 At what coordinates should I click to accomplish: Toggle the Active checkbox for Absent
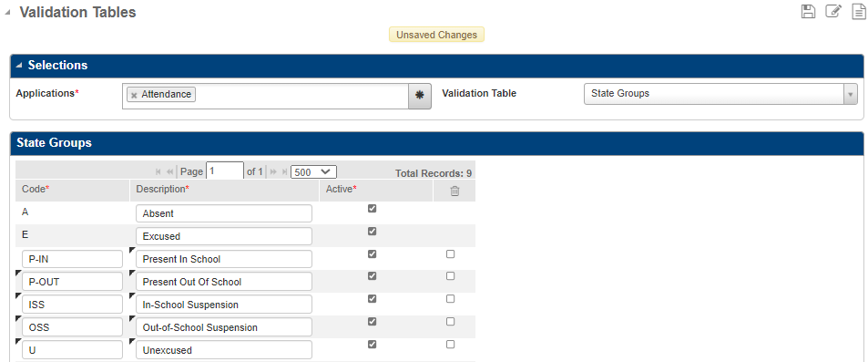coord(372,209)
